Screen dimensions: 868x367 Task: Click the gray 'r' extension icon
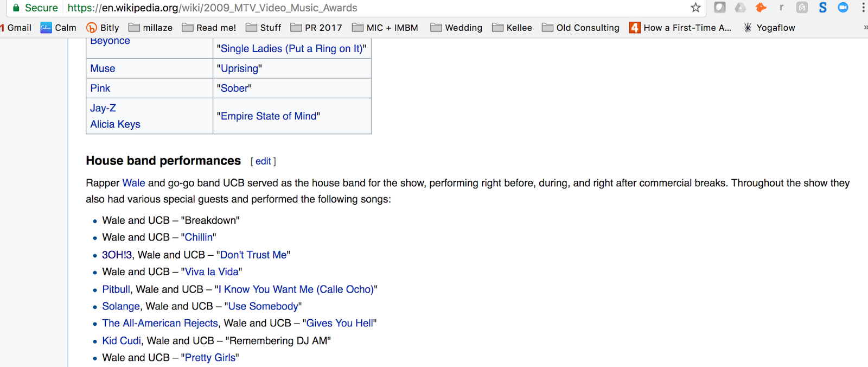(x=782, y=8)
